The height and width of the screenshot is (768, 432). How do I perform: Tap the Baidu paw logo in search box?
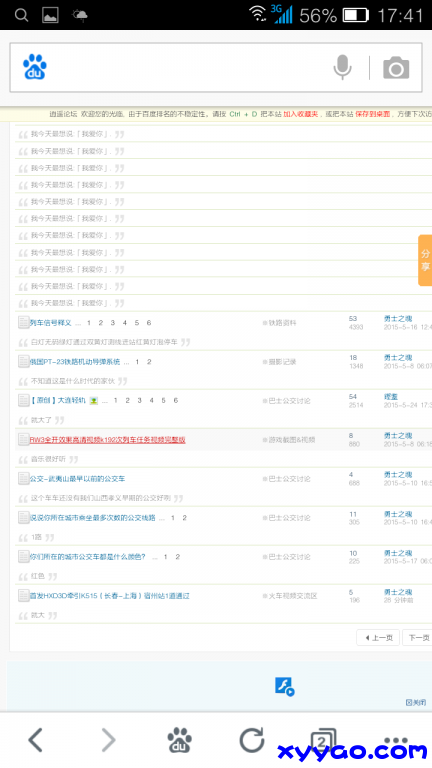click(x=35, y=67)
